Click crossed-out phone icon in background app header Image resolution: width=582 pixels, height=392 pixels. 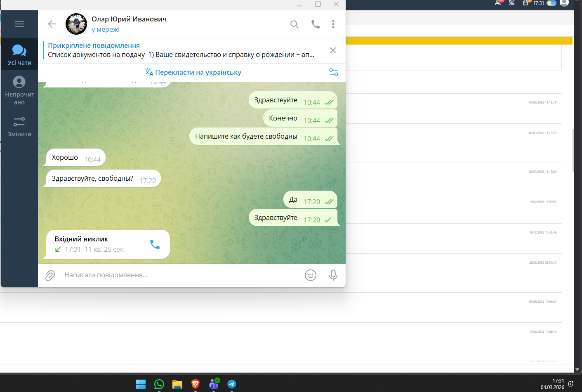[x=512, y=3]
